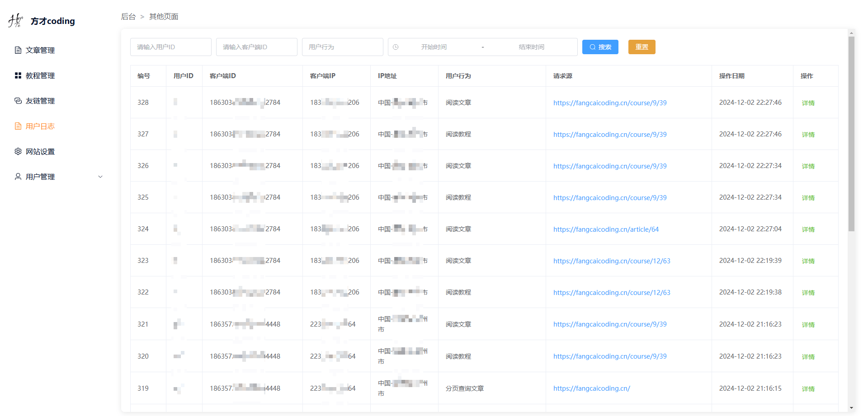Click 分页查询文章 behavior cell
The image size is (868, 416).
[465, 388]
